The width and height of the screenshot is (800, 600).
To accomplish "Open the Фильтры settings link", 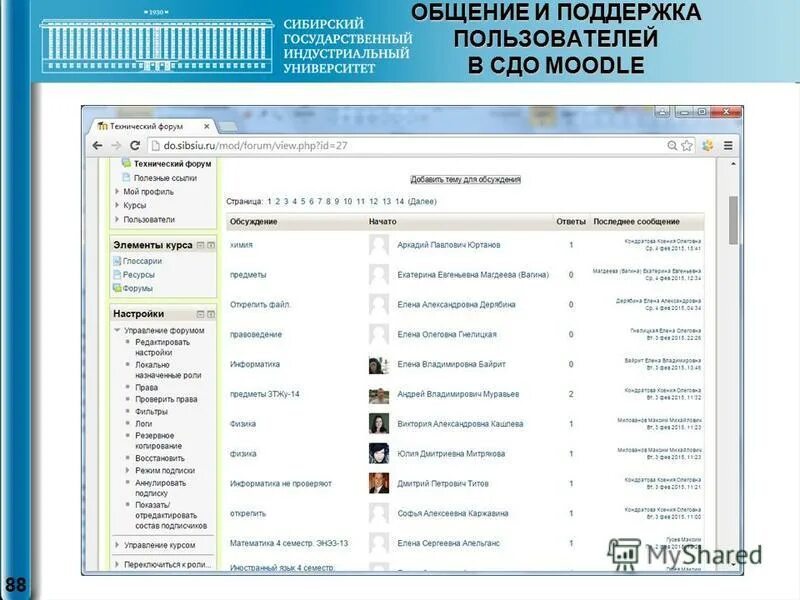I will [151, 411].
